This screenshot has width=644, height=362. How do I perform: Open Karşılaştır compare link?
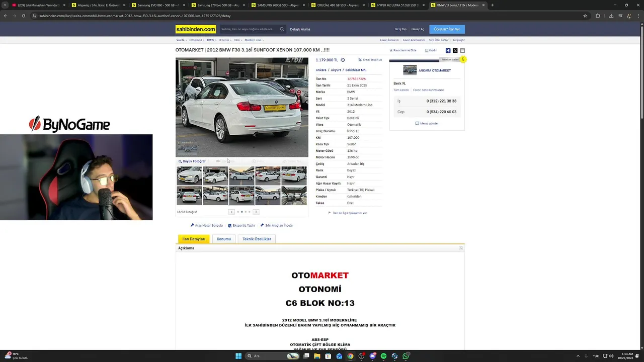[x=458, y=40]
